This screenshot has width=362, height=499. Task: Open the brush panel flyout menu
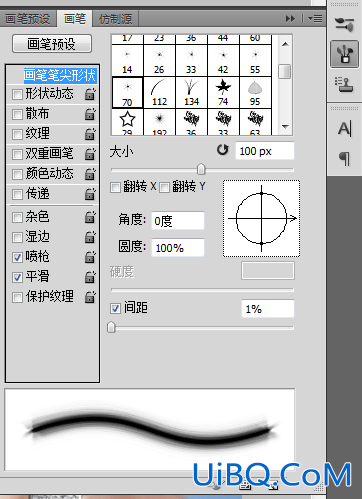pos(315,19)
